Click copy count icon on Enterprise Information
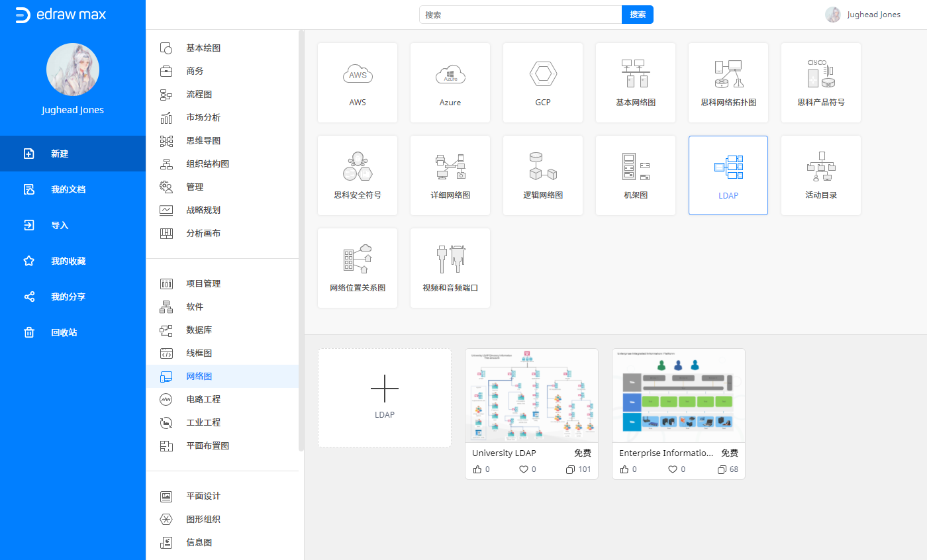927x560 pixels. [722, 469]
